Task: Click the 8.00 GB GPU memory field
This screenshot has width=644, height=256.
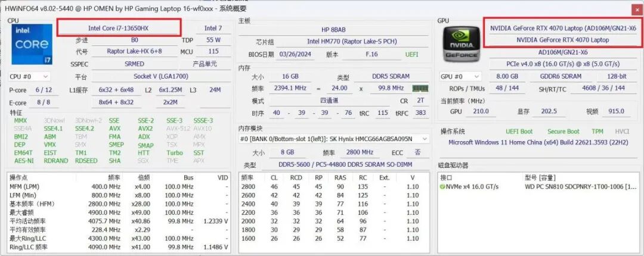Action: (x=507, y=76)
